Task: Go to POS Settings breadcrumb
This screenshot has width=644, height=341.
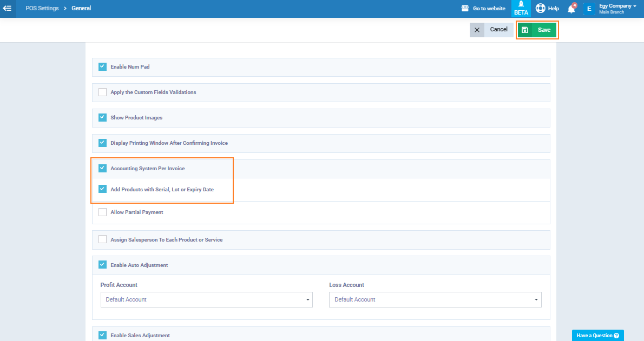Action: click(42, 9)
